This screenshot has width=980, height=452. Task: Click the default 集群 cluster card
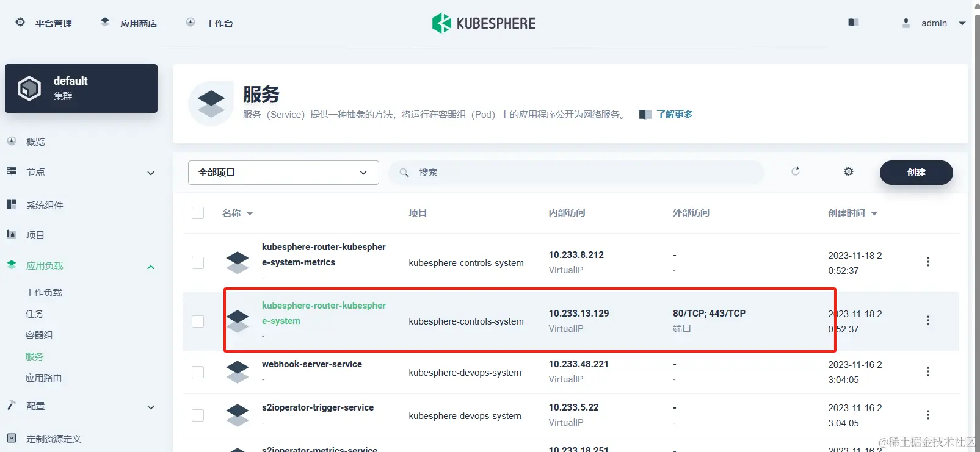pos(81,88)
